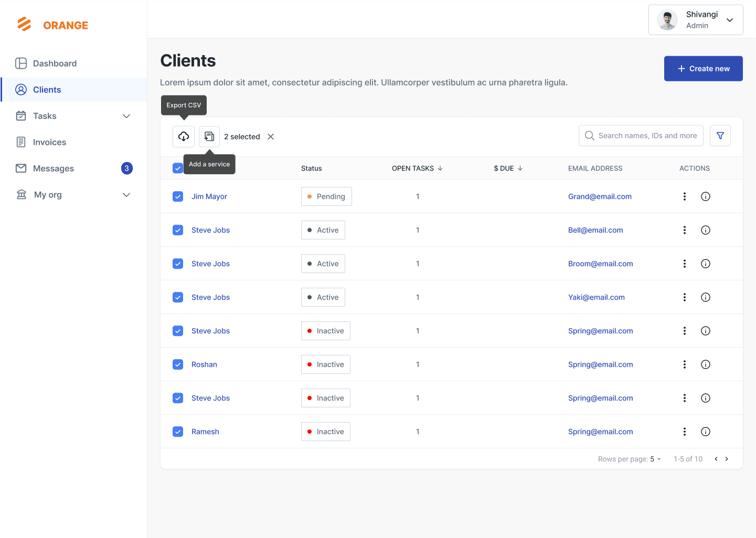Sort by $ DUE arrow
This screenshot has width=756, height=538.
(520, 168)
